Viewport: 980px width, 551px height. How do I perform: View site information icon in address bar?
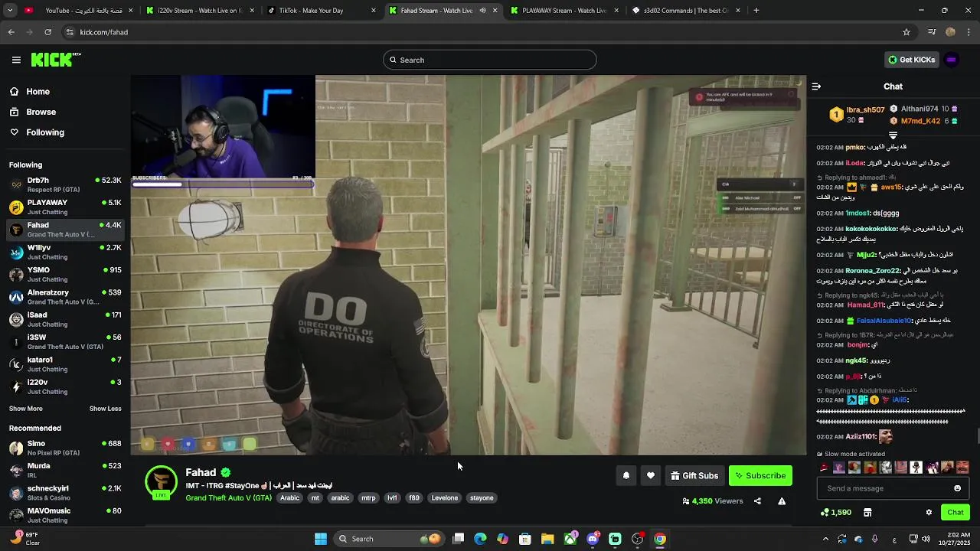(70, 32)
